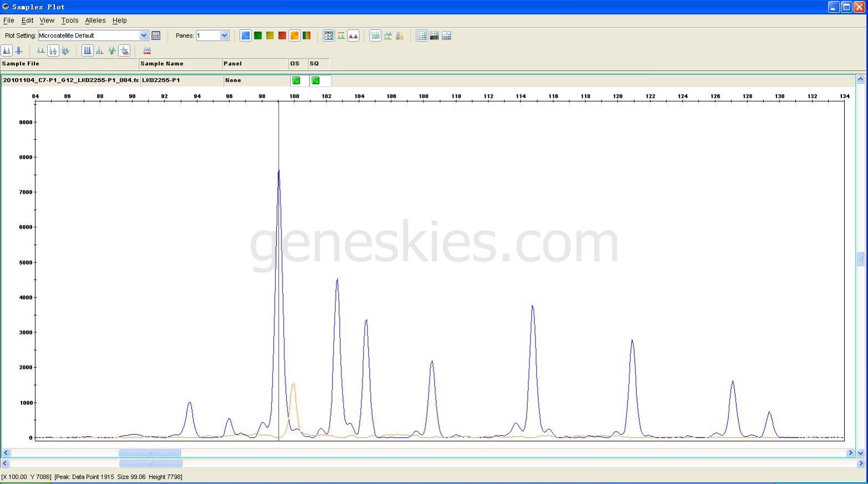Open the plot settings editor icon
Viewport: 868px width, 484px height.
point(156,35)
